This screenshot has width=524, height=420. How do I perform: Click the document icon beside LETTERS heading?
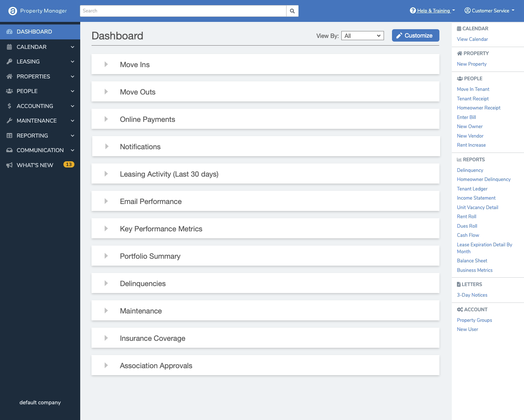[x=459, y=284]
